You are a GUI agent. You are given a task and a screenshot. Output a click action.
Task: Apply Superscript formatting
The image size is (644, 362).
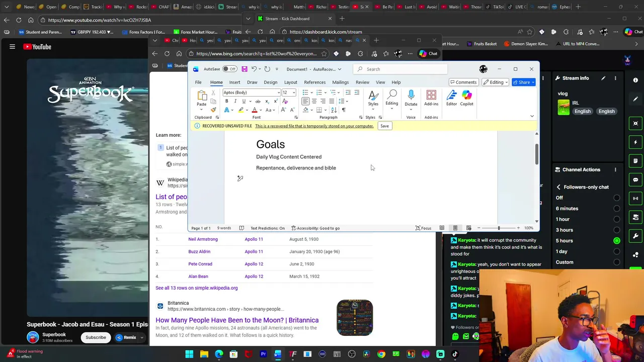point(275,101)
